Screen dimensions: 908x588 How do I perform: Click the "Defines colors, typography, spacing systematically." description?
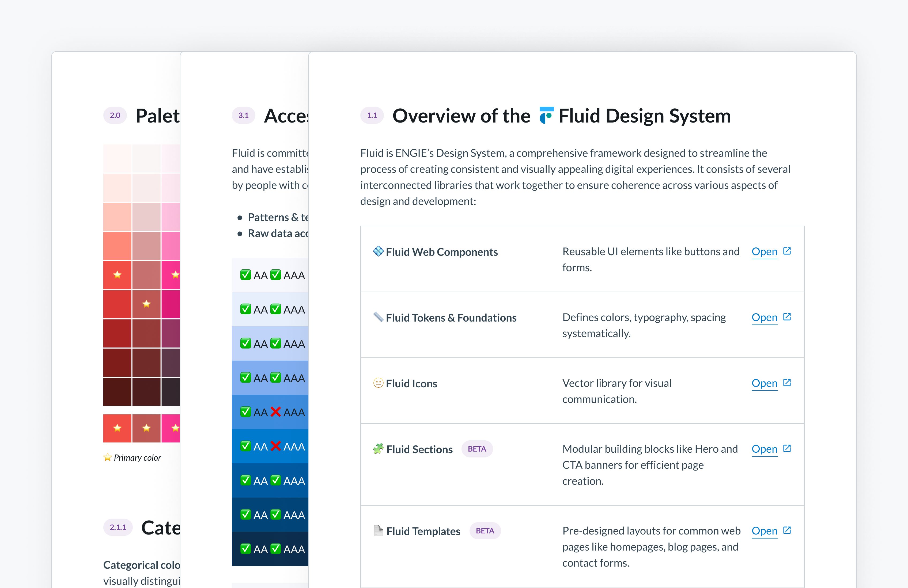[644, 325]
